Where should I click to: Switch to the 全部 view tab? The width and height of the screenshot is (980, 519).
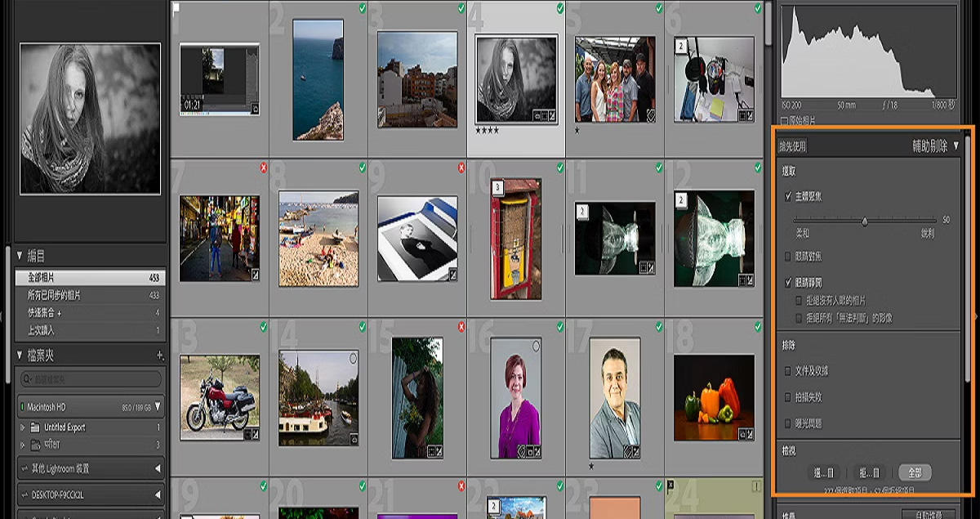pyautogui.click(x=915, y=471)
